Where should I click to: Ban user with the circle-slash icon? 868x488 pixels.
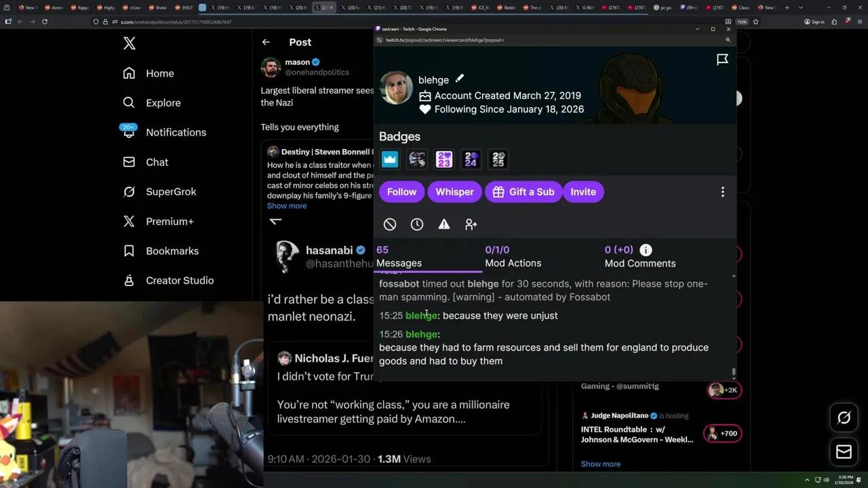tap(390, 224)
